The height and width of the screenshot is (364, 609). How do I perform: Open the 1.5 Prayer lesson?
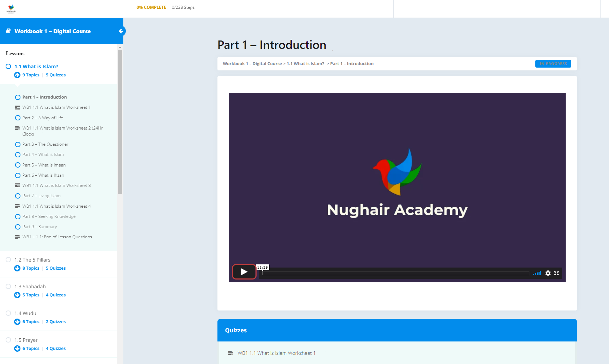pos(26,340)
